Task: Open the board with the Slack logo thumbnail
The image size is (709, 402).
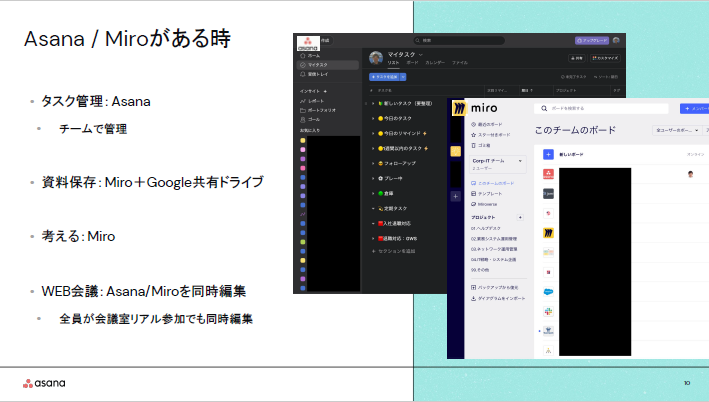Action: [x=548, y=311]
